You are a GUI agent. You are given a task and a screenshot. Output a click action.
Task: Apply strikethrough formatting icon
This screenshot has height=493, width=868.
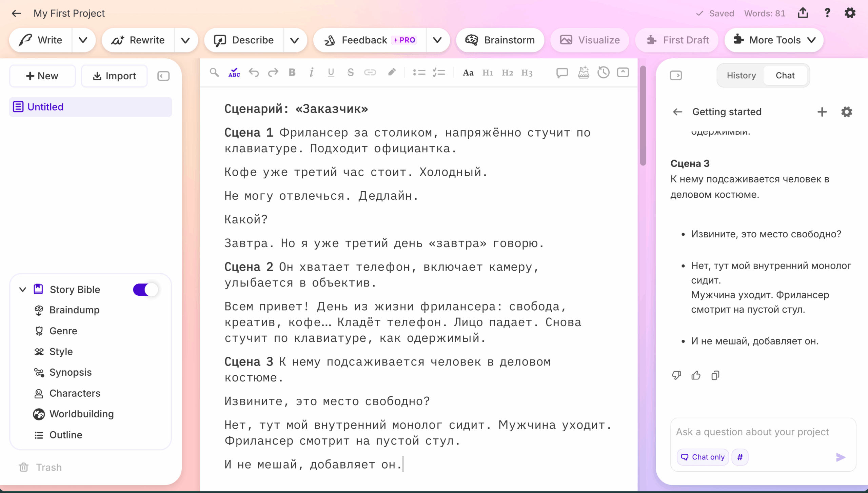point(351,72)
